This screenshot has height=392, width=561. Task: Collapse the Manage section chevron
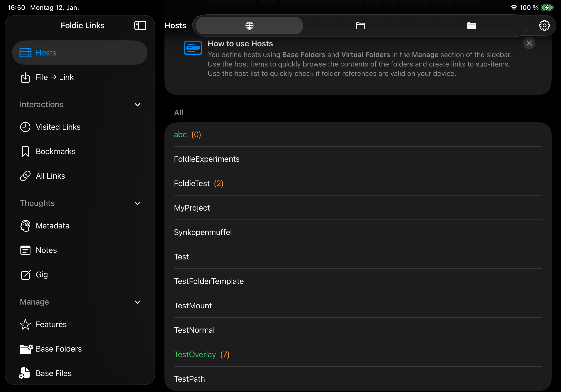click(138, 302)
